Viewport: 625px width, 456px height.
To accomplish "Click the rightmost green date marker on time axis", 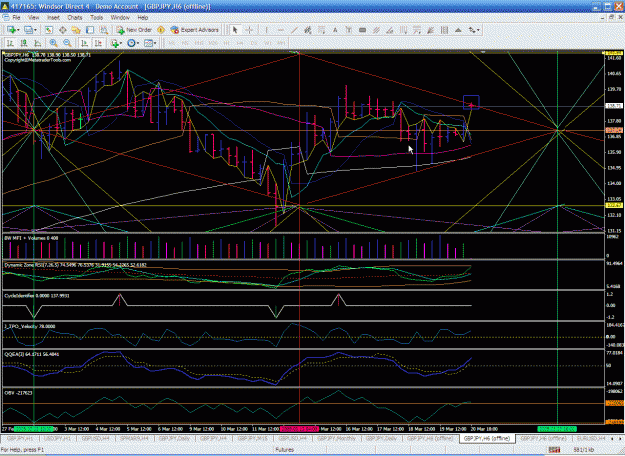I will (x=557, y=429).
